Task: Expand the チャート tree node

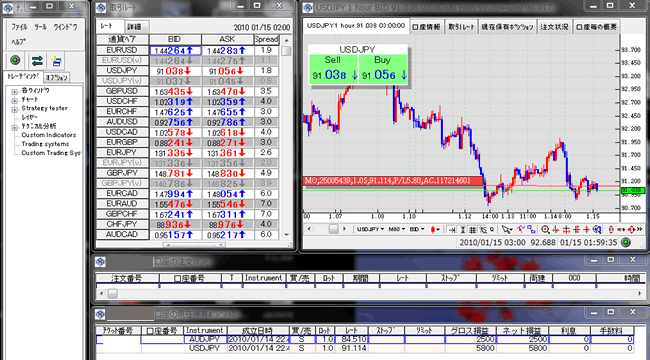Action: point(15,101)
